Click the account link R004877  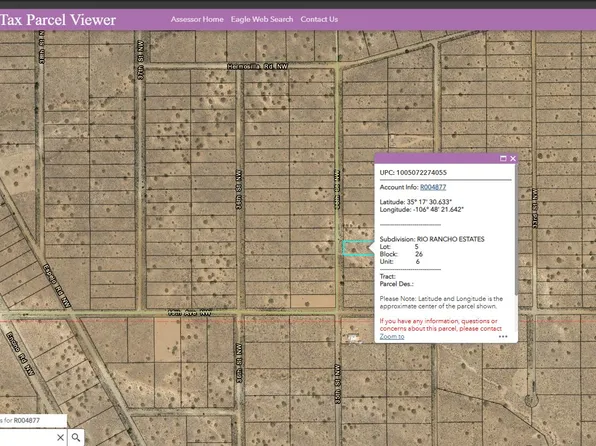click(433, 187)
